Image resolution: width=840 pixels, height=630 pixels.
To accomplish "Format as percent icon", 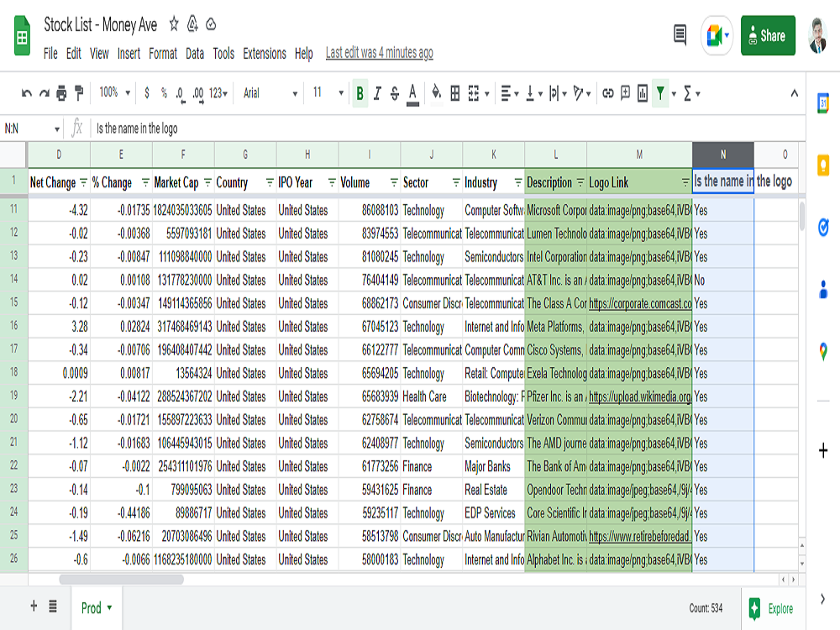I will point(164,93).
